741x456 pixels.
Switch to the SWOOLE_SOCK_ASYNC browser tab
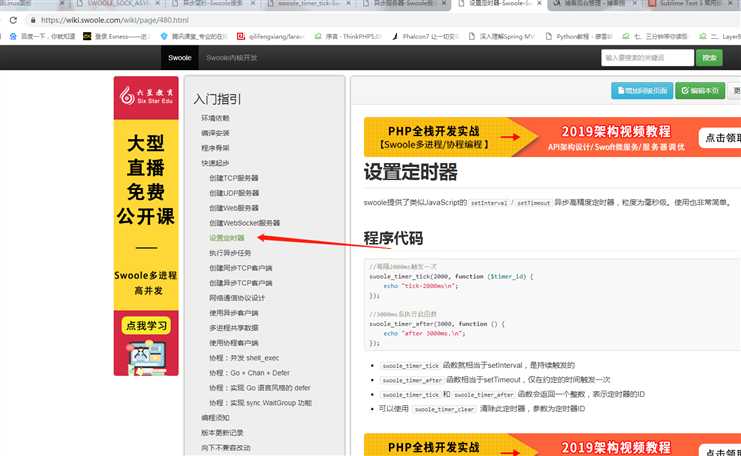(118, 3)
